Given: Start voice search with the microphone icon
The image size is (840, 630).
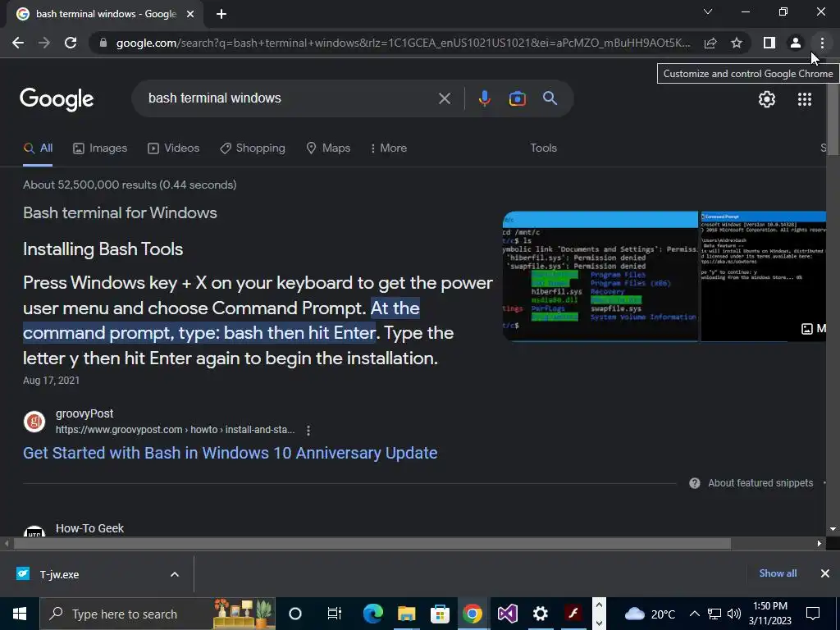Looking at the screenshot, I should [x=484, y=98].
